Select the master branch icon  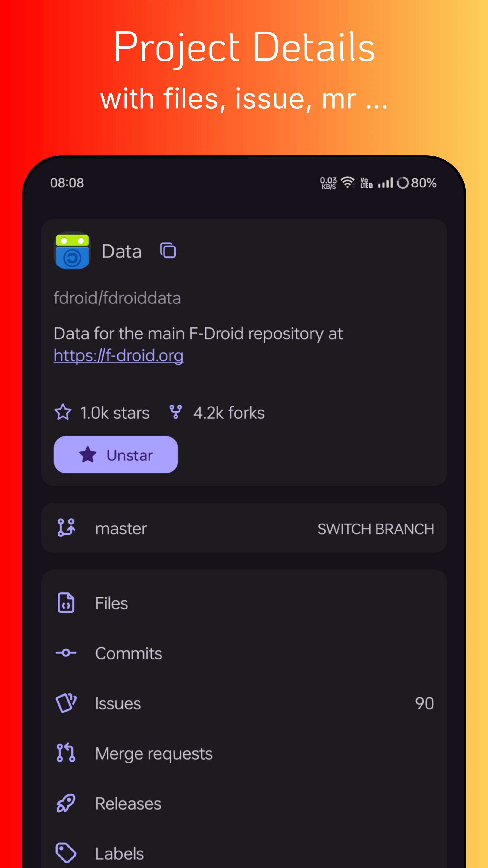point(66,528)
